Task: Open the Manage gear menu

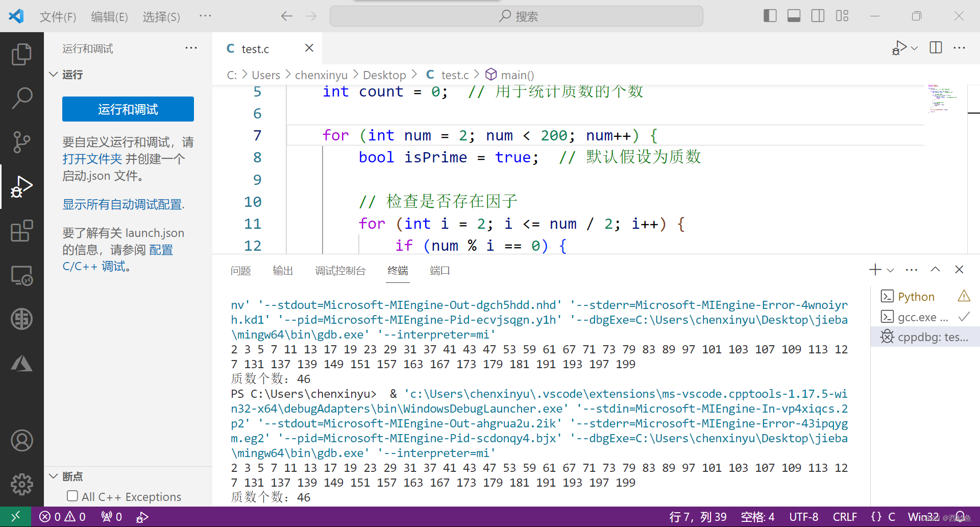Action: [x=21, y=484]
